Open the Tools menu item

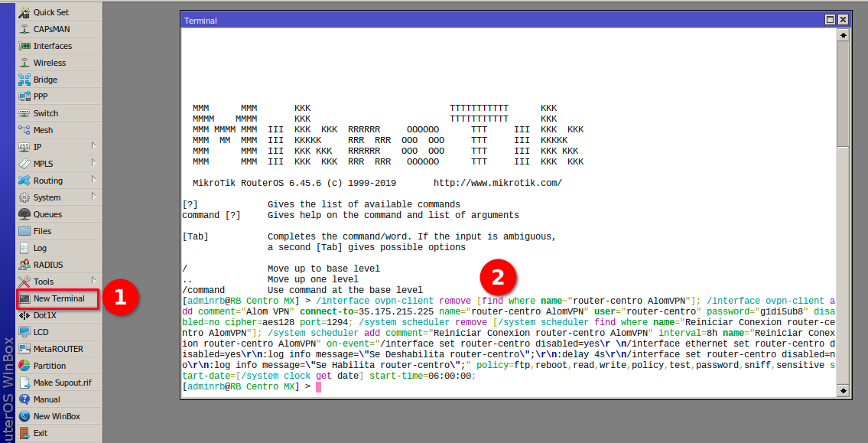pos(44,282)
